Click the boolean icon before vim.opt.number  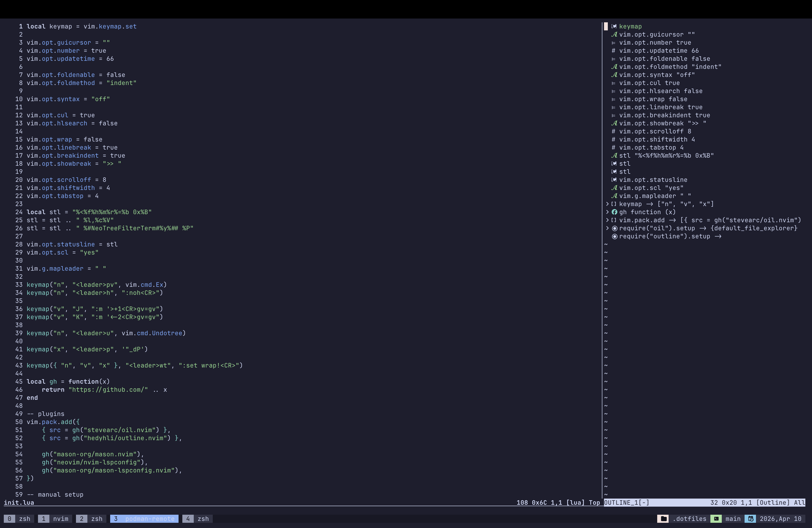pos(613,43)
